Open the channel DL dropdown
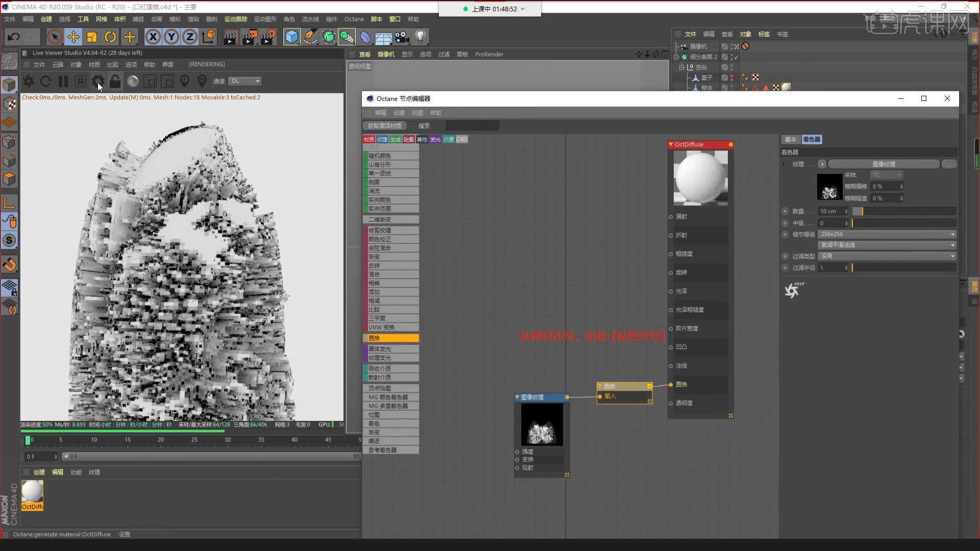The height and width of the screenshot is (551, 980). point(245,81)
